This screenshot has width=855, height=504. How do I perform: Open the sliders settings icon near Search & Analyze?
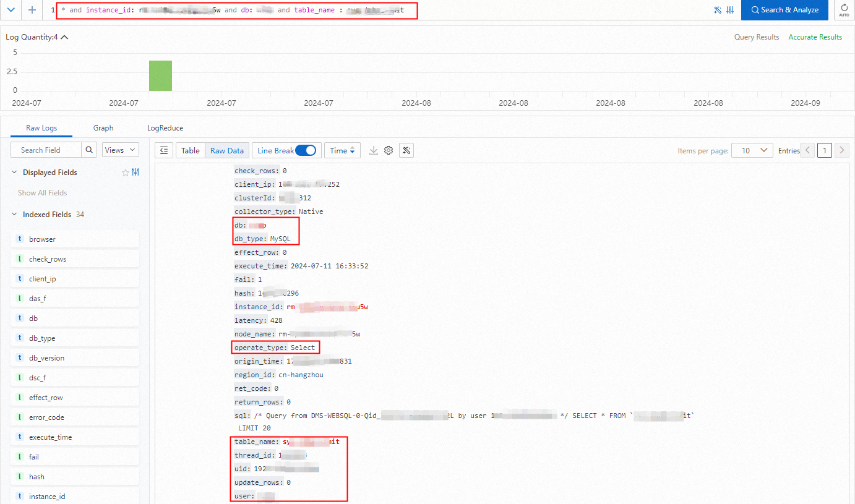pyautogui.click(x=730, y=10)
